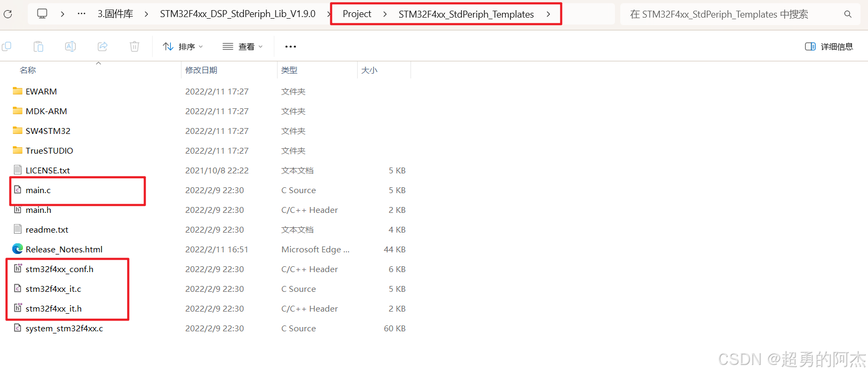Select the stm32f4xx_conf.h file name
This screenshot has width=868, height=374.
(x=59, y=269)
